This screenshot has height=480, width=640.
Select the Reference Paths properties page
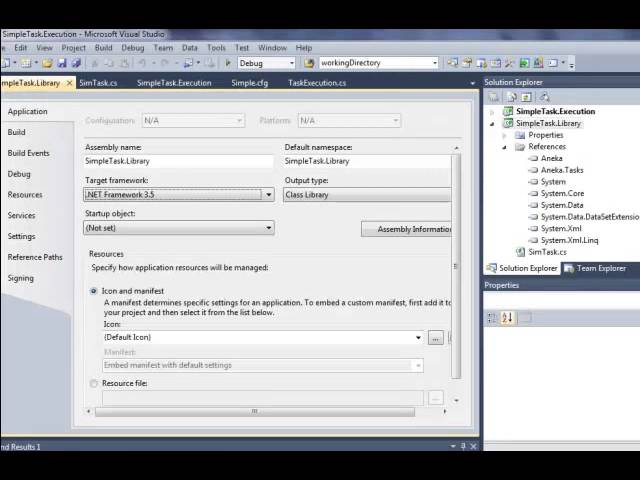tap(35, 257)
